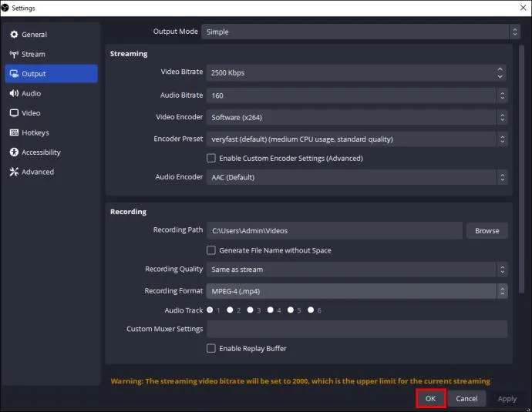Image resolution: width=532 pixels, height=412 pixels.
Task: Check Generate File Name without Space
Action: pyautogui.click(x=211, y=250)
